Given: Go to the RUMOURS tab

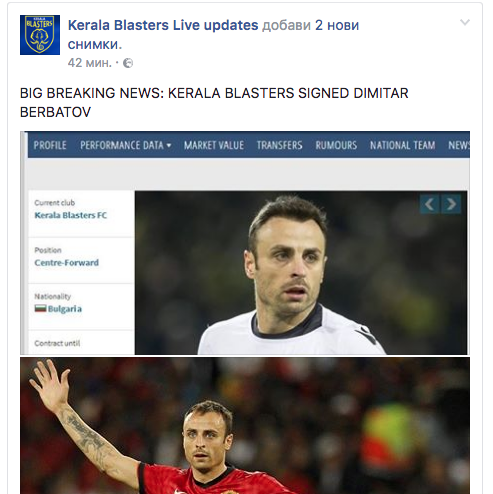Looking at the screenshot, I should click(336, 145).
